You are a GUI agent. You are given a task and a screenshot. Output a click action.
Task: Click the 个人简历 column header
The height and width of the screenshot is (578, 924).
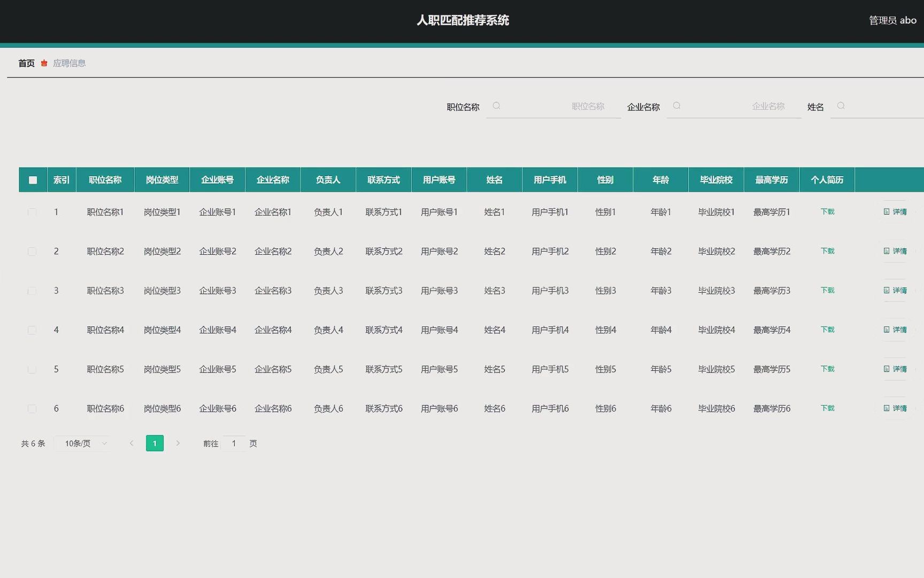point(827,180)
